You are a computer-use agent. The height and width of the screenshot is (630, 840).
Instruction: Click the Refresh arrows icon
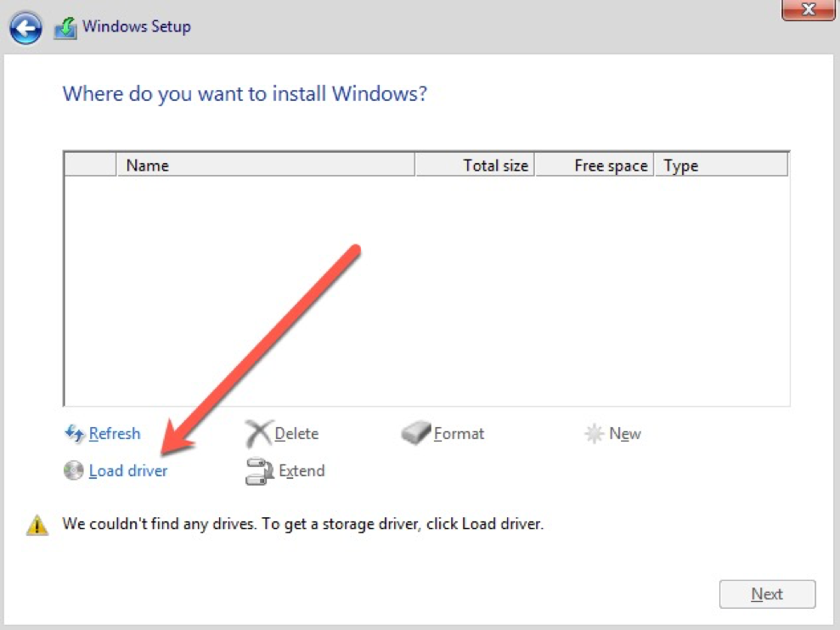(75, 433)
